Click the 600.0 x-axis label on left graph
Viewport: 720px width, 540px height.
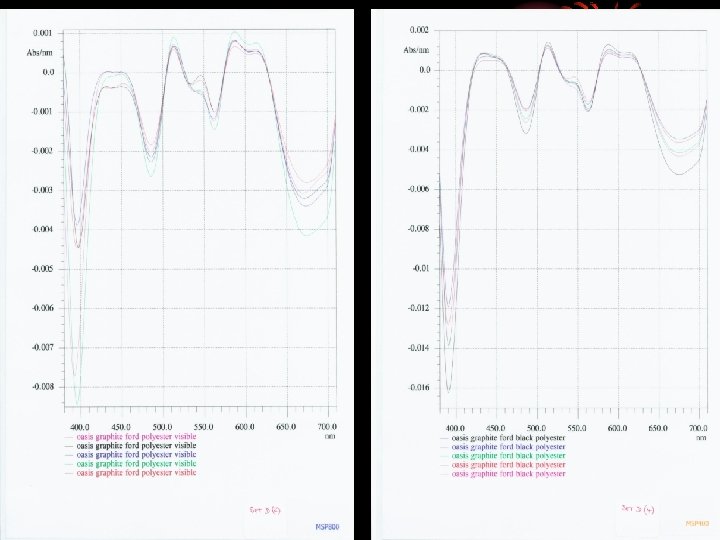pos(244,427)
